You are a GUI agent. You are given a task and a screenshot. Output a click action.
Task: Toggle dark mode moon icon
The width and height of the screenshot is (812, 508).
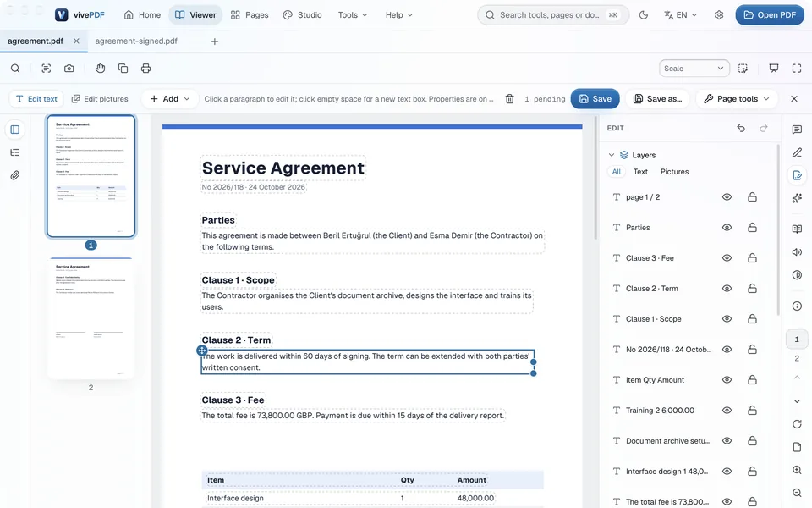[643, 15]
